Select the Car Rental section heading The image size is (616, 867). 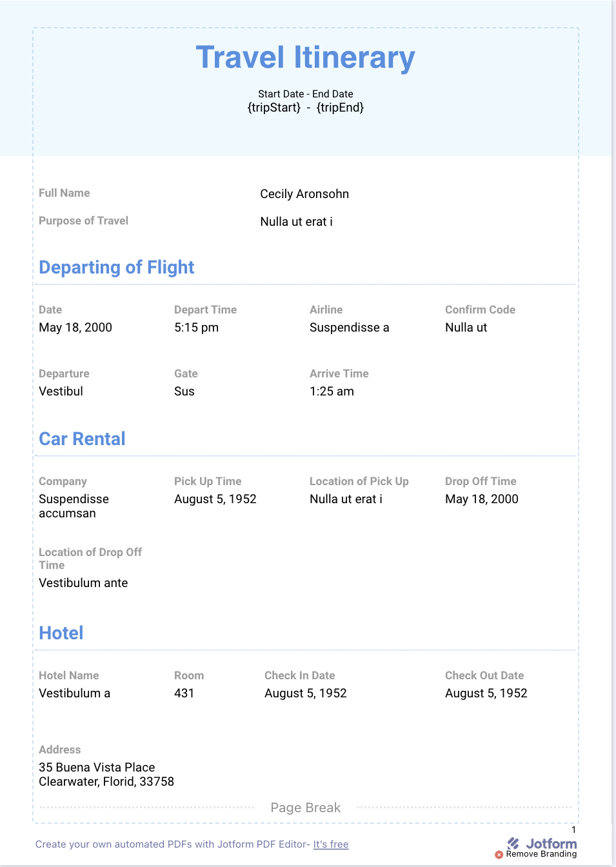tap(82, 439)
